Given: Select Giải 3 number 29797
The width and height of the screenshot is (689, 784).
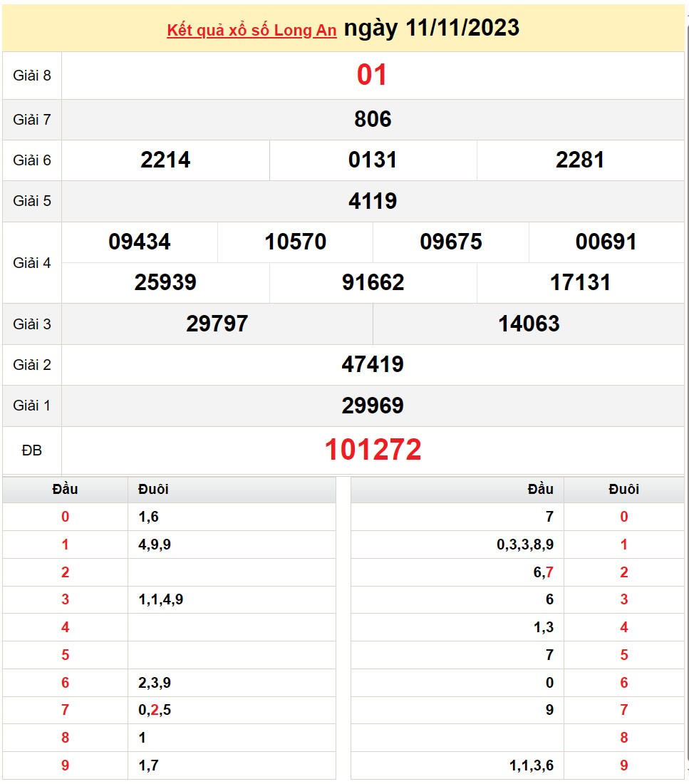Looking at the screenshot, I should tap(216, 323).
